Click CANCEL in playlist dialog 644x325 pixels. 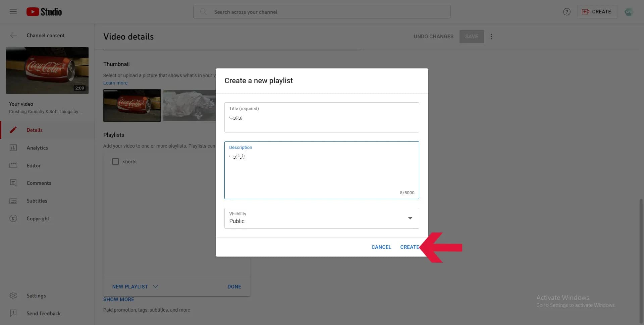tap(381, 247)
